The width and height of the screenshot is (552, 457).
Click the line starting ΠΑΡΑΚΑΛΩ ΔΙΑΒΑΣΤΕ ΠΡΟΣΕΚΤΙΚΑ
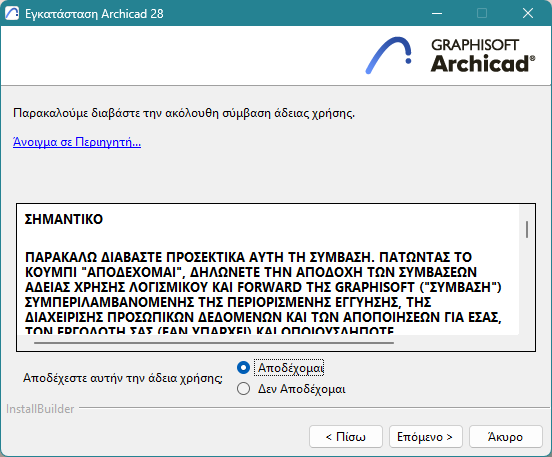(248, 257)
